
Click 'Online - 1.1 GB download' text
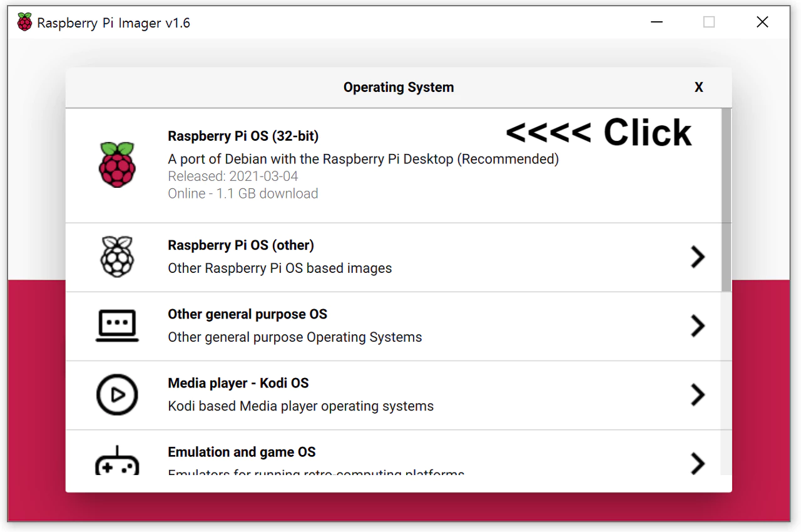[x=243, y=194]
